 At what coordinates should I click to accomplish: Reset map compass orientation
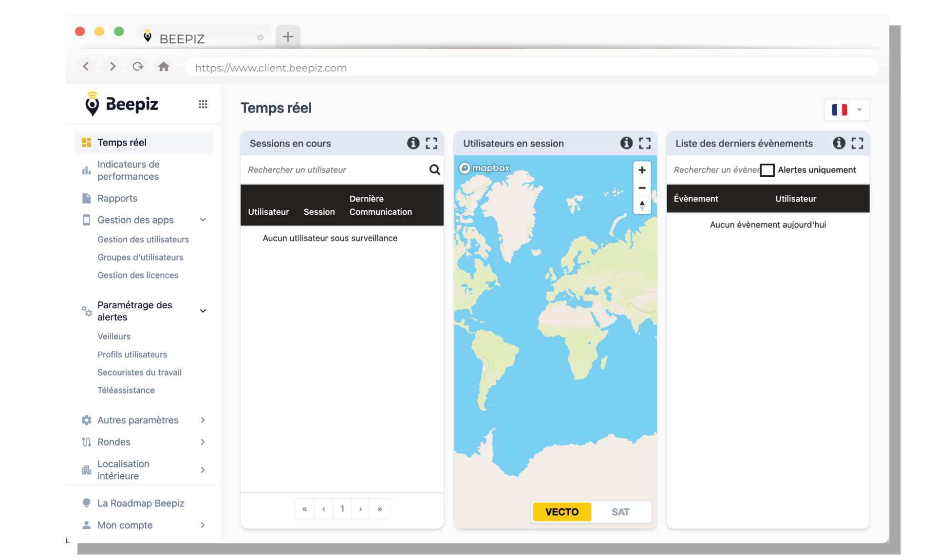pos(642,205)
